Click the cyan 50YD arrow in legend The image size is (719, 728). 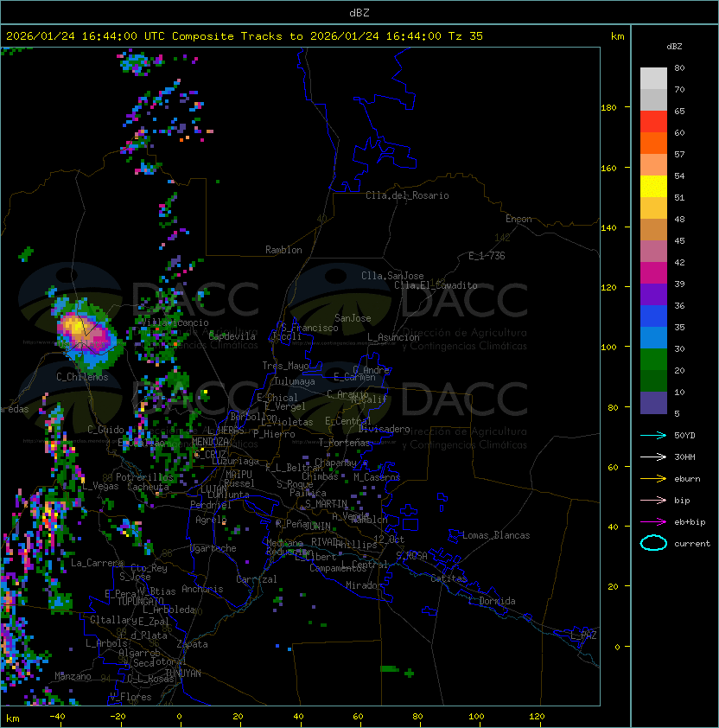(653, 435)
